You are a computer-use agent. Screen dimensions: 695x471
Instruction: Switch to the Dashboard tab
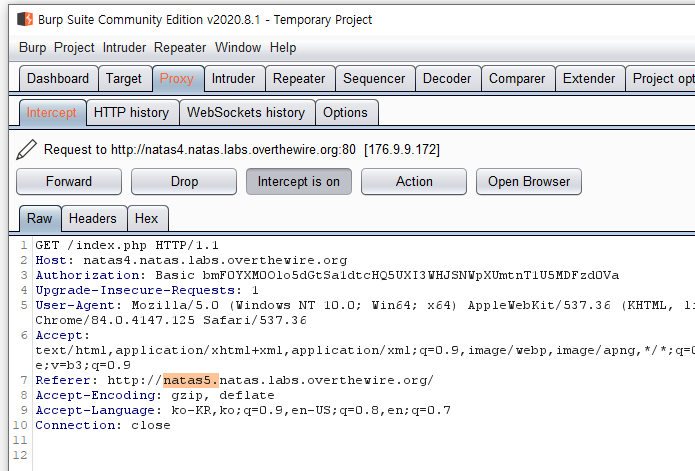click(x=58, y=78)
